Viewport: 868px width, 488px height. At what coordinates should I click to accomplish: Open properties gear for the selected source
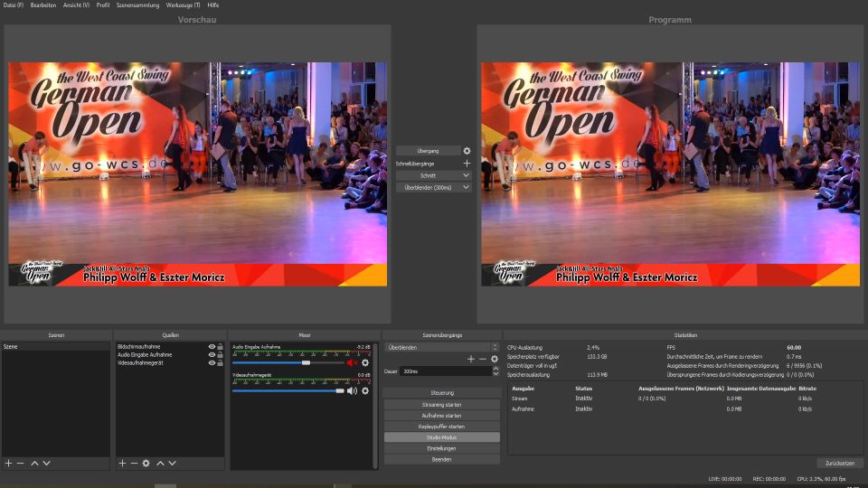click(146, 463)
